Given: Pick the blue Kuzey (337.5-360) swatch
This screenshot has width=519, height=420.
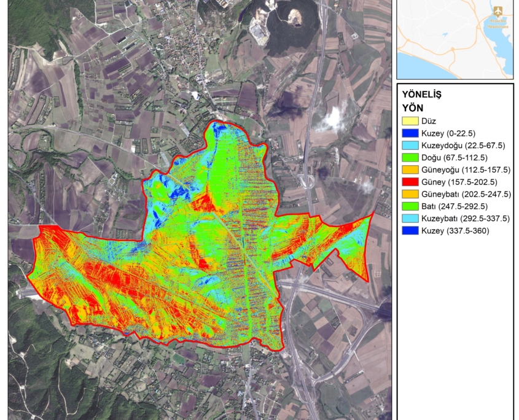Looking at the screenshot, I should pyautogui.click(x=410, y=231).
